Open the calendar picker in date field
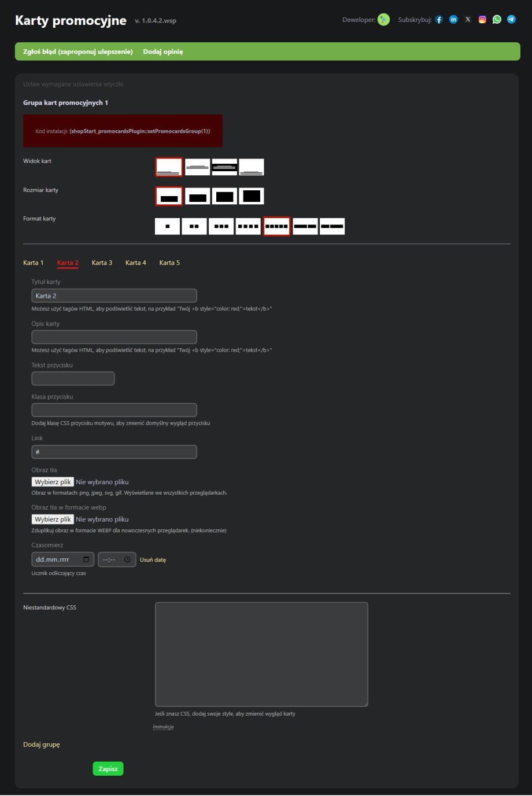 [86, 559]
